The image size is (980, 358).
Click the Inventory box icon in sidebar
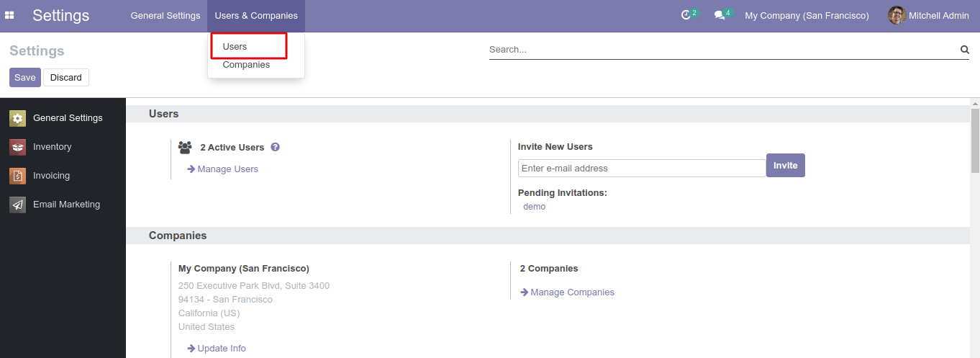click(x=18, y=147)
